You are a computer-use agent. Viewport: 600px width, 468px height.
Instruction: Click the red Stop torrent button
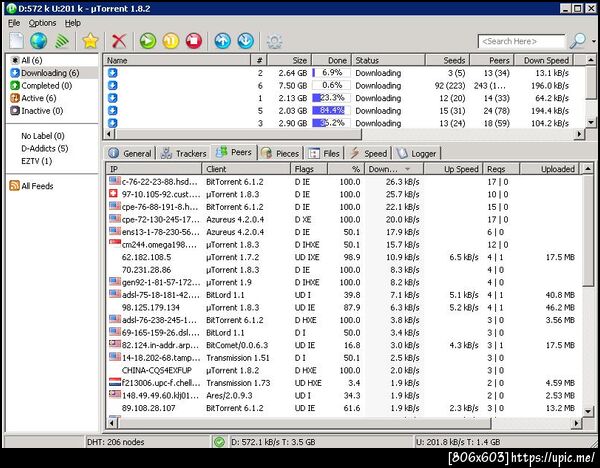pyautogui.click(x=194, y=41)
